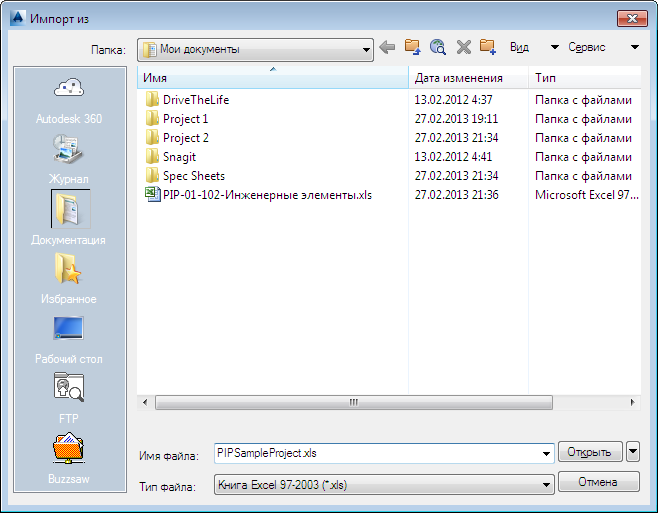Click the date 13.02.2012 4:37
This screenshot has height=513, width=658.
(453, 99)
